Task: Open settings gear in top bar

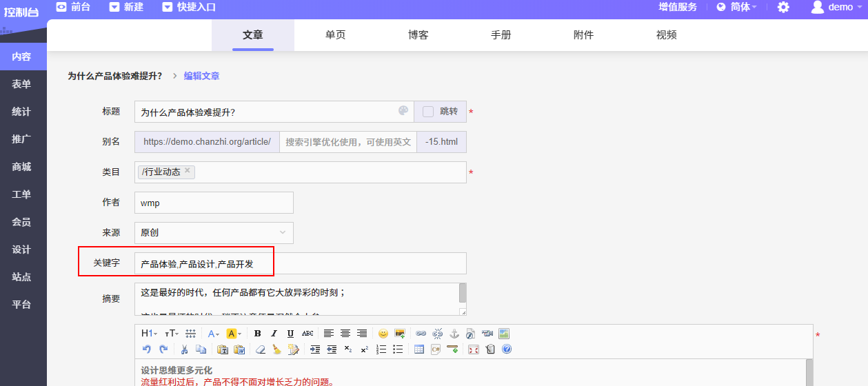Action: pyautogui.click(x=783, y=8)
